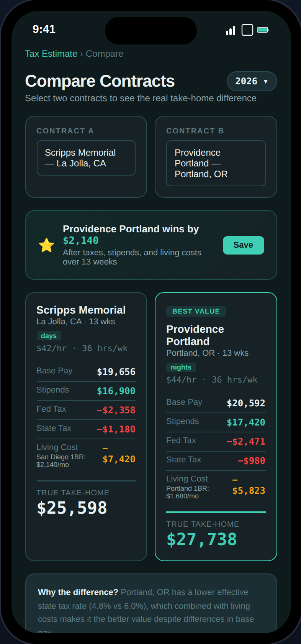Click the Fed Tax row in Scripps column

point(86,409)
